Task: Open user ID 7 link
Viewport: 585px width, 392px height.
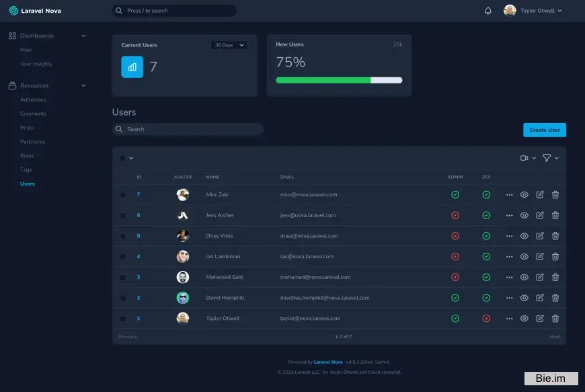Action: [139, 194]
